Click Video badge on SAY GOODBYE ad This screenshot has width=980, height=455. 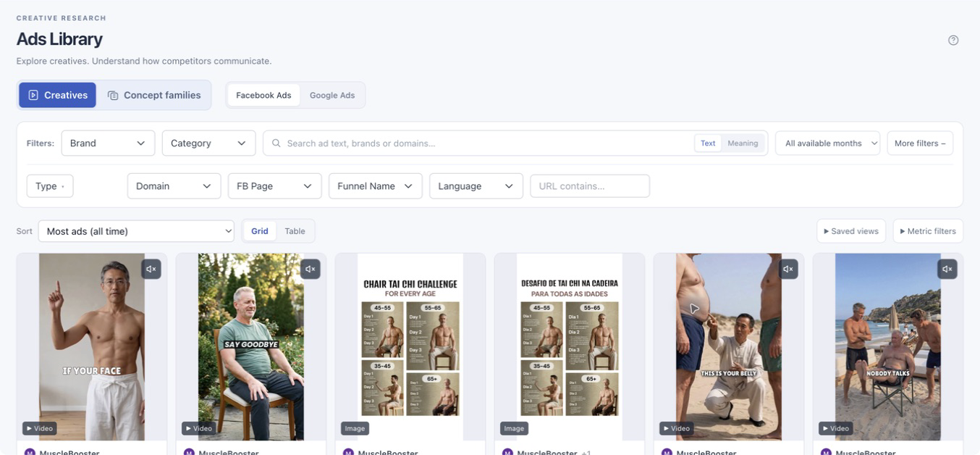click(199, 428)
